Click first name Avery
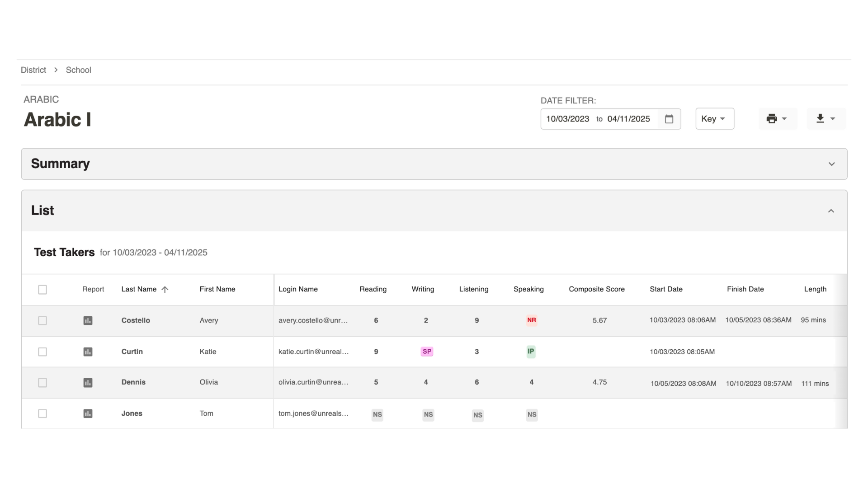Image resolution: width=868 pixels, height=488 pixels. point(209,320)
